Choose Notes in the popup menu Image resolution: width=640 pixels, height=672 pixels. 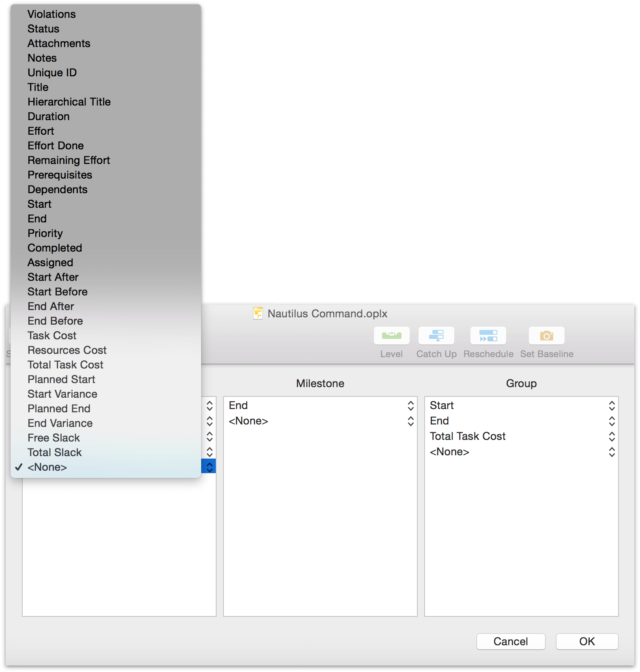106,58
